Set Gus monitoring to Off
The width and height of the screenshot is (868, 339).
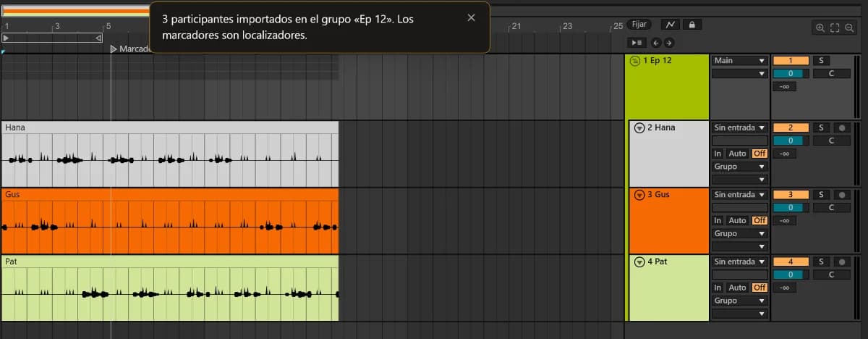coord(759,220)
